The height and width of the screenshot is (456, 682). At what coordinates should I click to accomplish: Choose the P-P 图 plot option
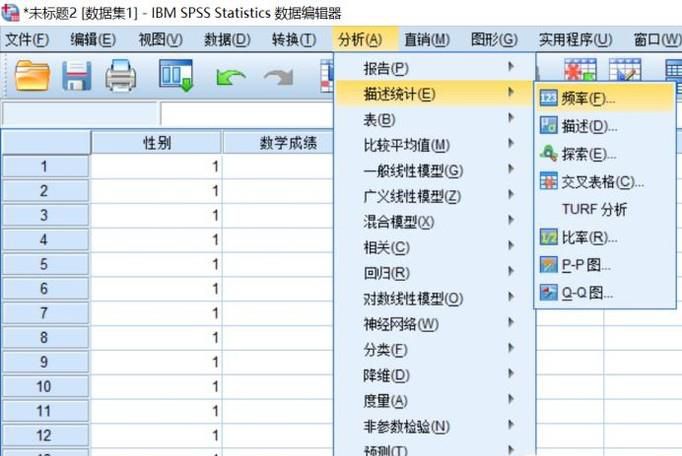[x=586, y=265]
